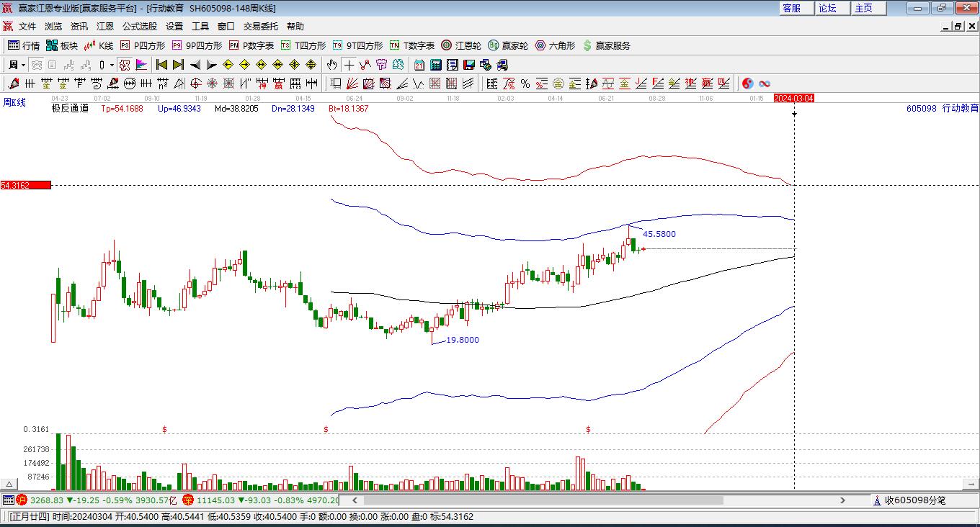The height and width of the screenshot is (527, 980).
Task: Click the n² drawing tool icon
Action: [163, 84]
